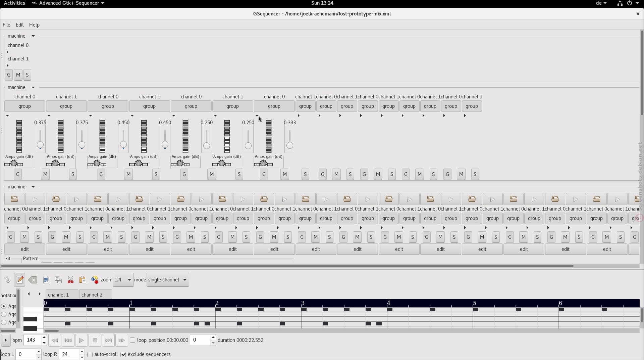Toggle the pencil edit tool
This screenshot has width=644, height=360.
(x=20, y=280)
